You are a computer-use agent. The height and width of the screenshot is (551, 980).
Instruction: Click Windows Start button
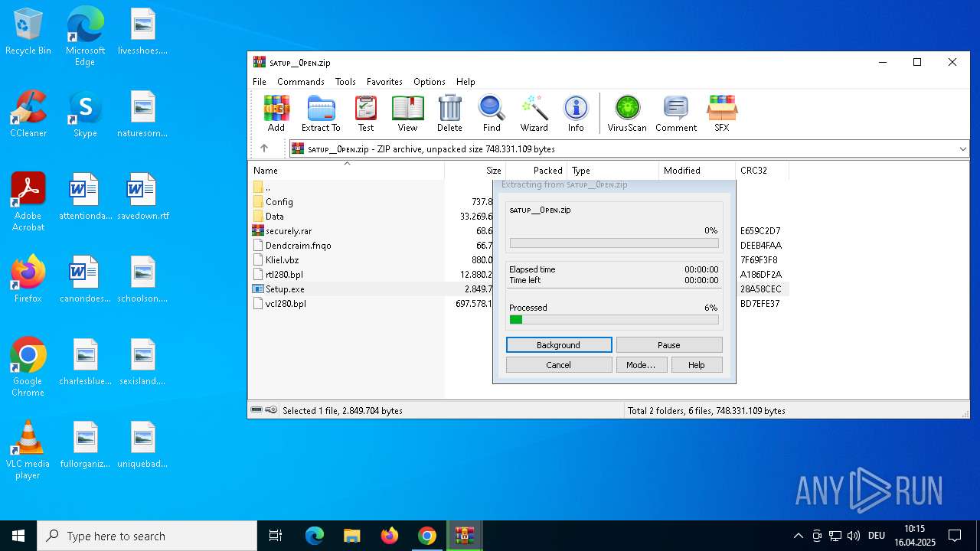[x=18, y=536]
